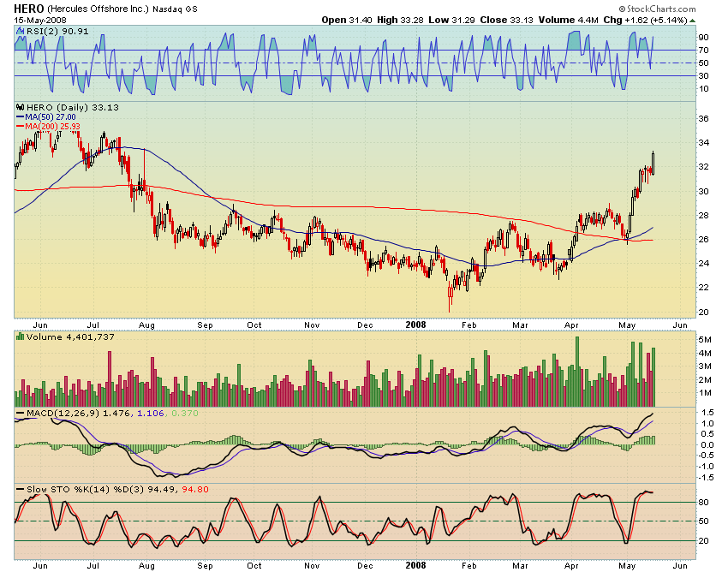Click the 2M volume axis label
The width and height of the screenshot is (728, 572).
coord(705,379)
